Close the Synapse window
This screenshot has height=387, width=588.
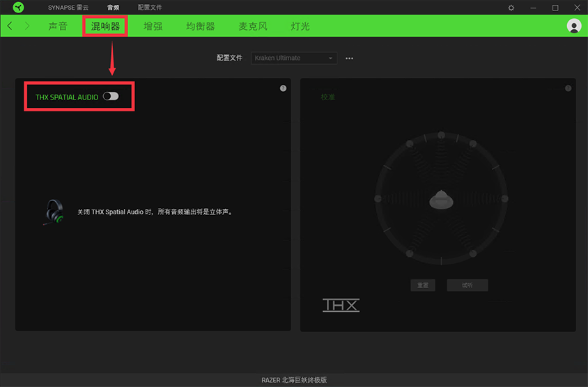pos(577,8)
